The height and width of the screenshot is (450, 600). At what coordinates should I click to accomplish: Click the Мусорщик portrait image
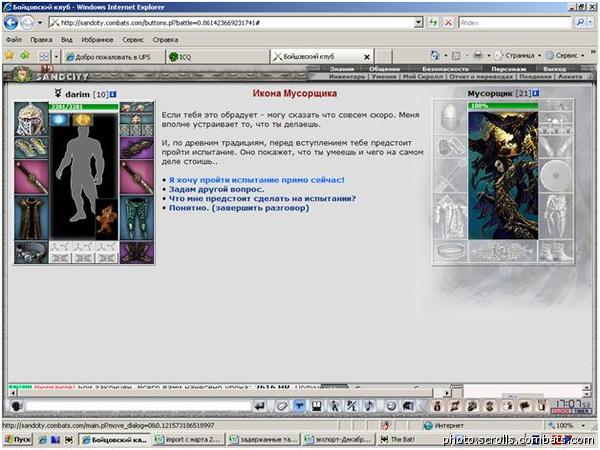(x=503, y=175)
